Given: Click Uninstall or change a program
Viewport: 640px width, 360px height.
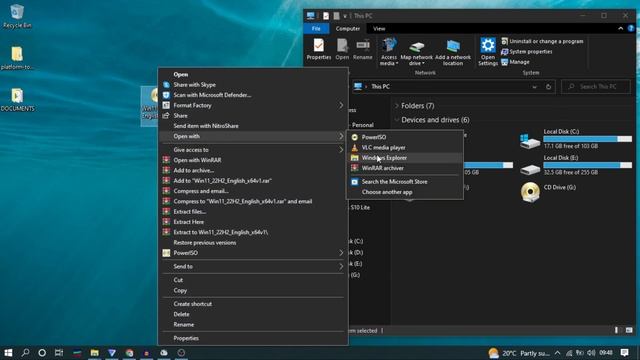Looking at the screenshot, I should [542, 41].
